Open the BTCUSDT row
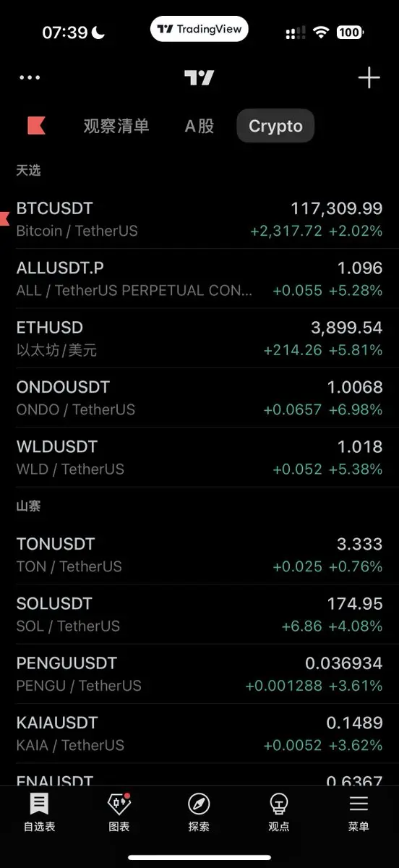This screenshot has height=868, width=399. coord(199,219)
